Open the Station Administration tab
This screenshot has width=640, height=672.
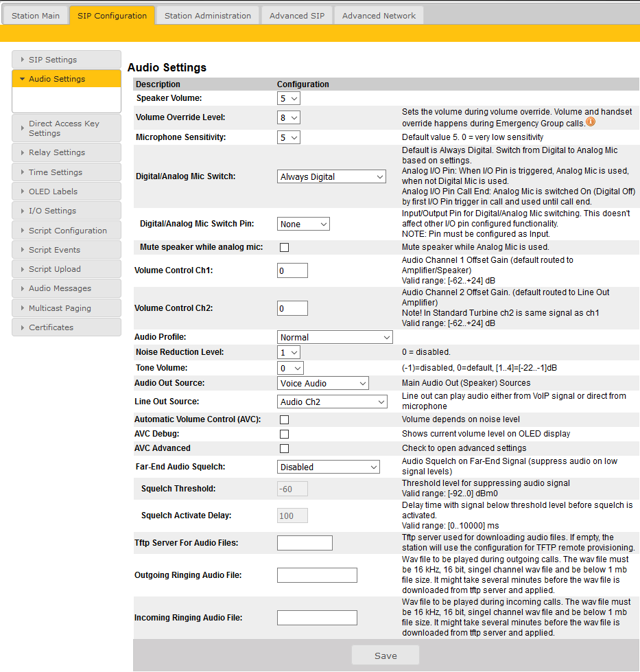[x=208, y=15]
